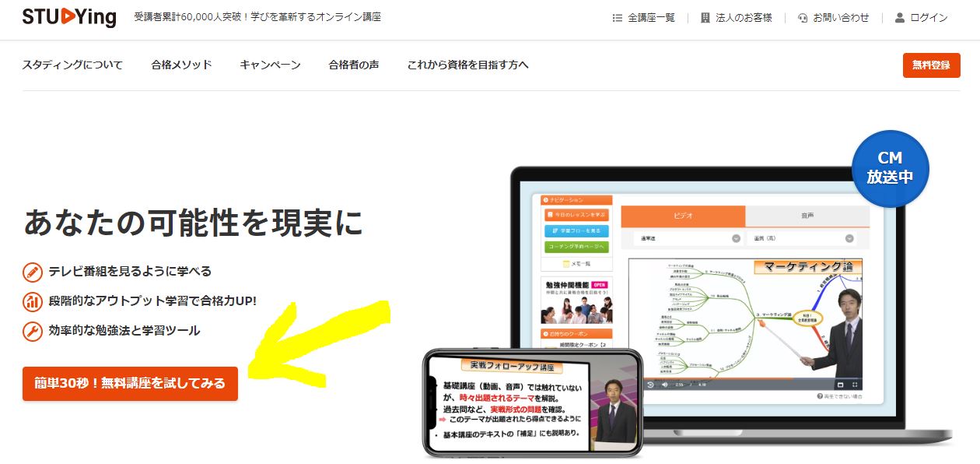
Task: Click the building icon beside 法人のお客様
Action: tap(705, 18)
